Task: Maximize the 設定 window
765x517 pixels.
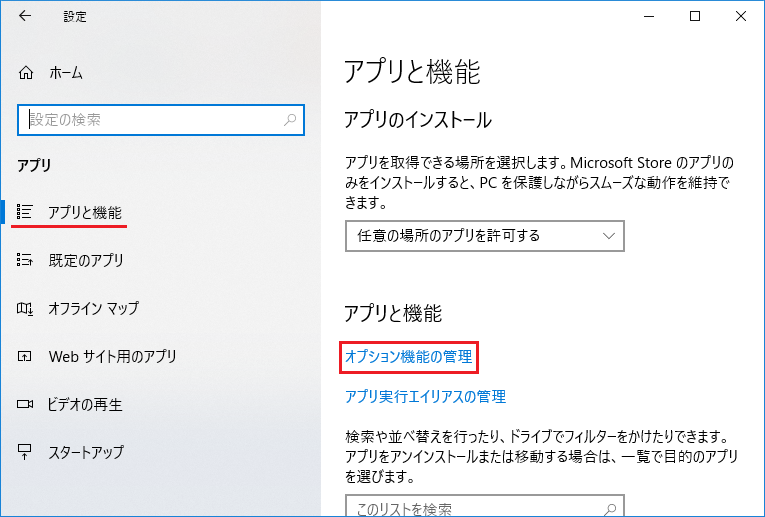Action: (x=695, y=16)
